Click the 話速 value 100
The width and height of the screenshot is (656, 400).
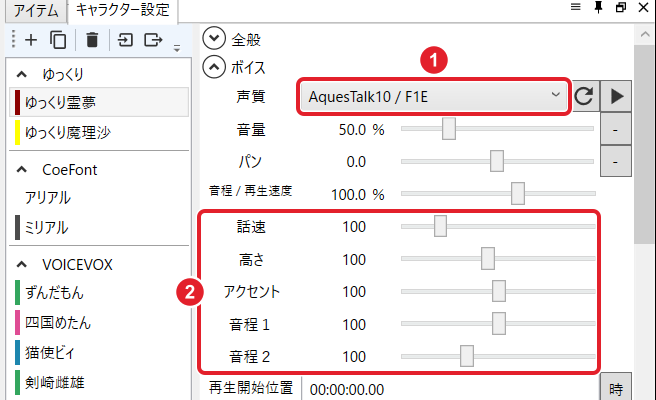354,227
